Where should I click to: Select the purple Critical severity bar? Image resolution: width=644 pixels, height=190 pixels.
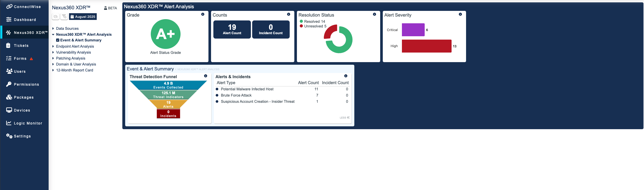click(413, 30)
